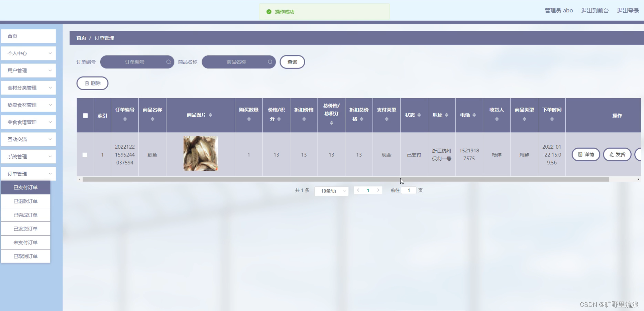This screenshot has height=311, width=644.
Task: Expand the 食材分类管理 sidebar menu
Action: [28, 88]
